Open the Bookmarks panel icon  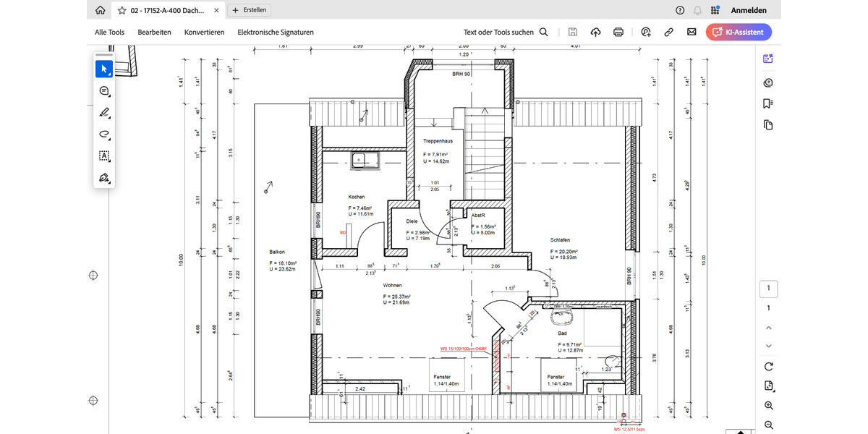[767, 103]
